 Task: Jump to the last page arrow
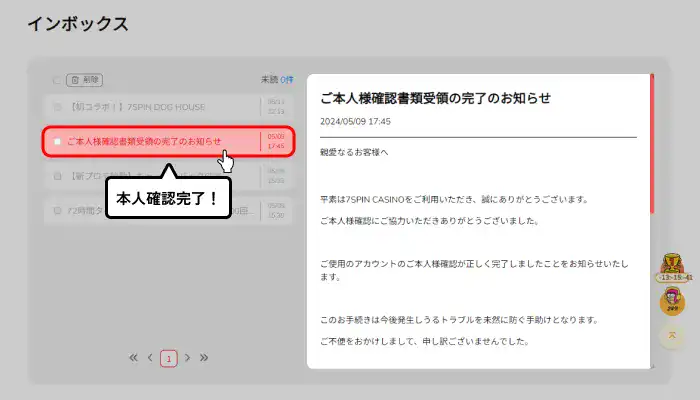204,358
